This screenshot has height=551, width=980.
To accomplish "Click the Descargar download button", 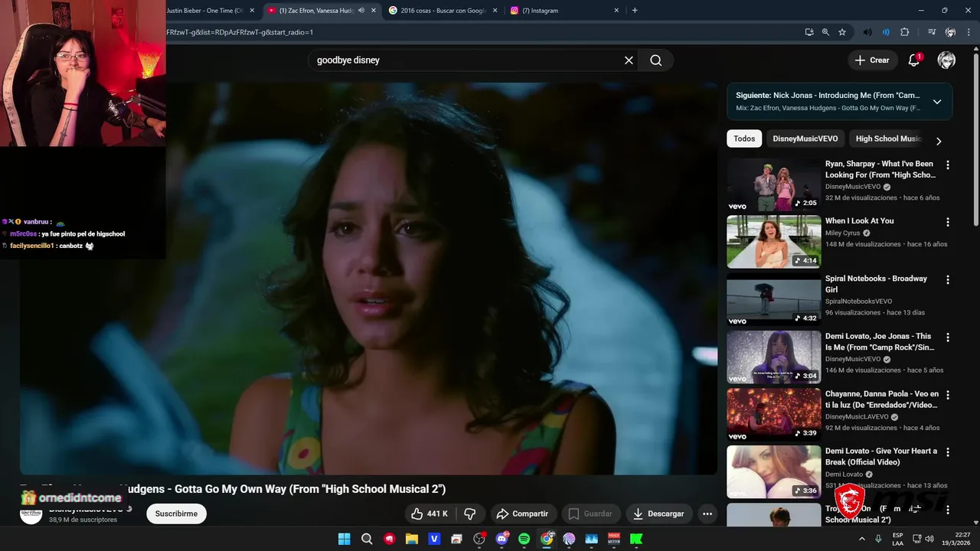I will [x=658, y=514].
